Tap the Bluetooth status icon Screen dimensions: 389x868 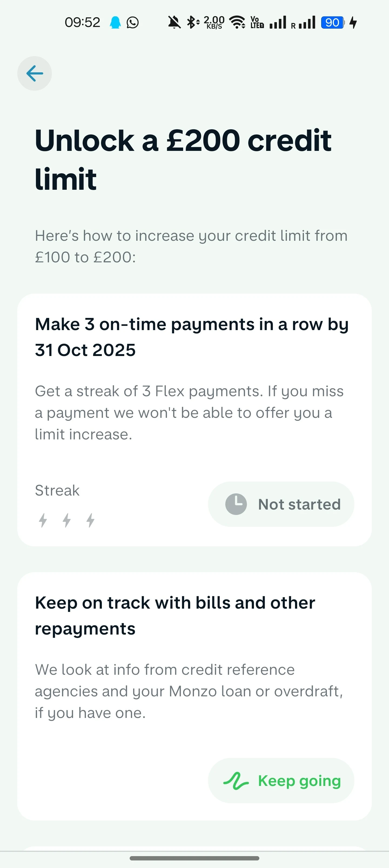pos(192,23)
